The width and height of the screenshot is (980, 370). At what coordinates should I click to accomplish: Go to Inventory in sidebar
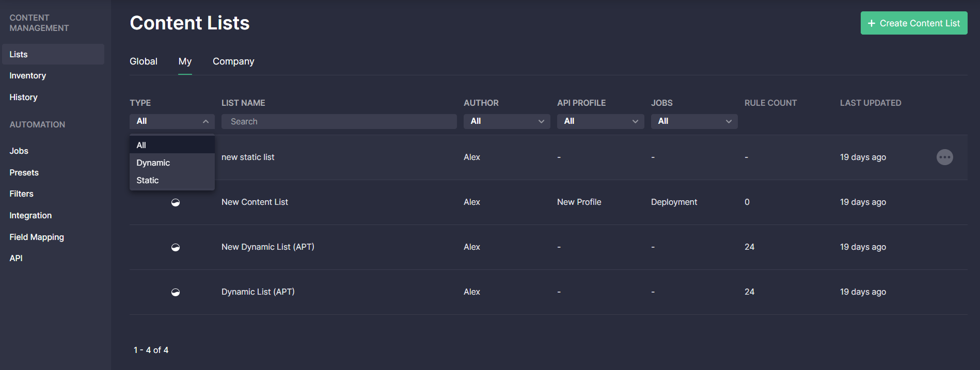click(x=28, y=76)
